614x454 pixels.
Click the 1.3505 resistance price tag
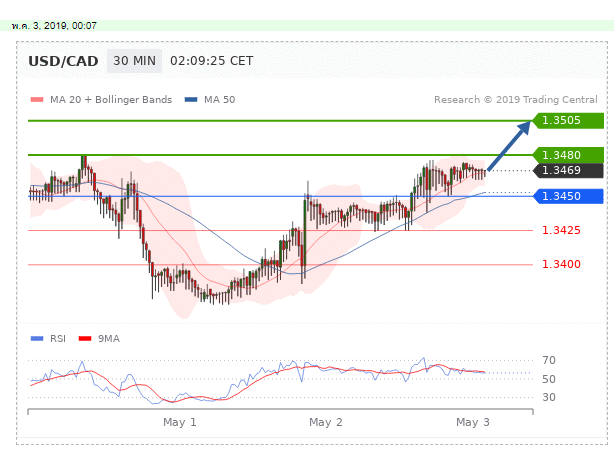coord(568,121)
